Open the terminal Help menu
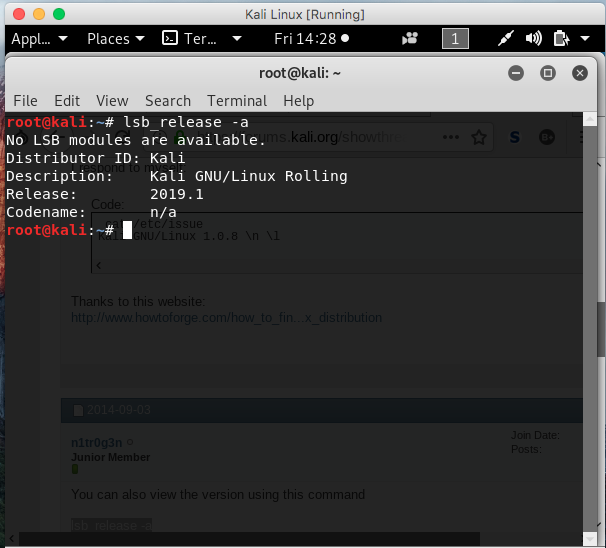This screenshot has height=548, width=606. coord(298,101)
